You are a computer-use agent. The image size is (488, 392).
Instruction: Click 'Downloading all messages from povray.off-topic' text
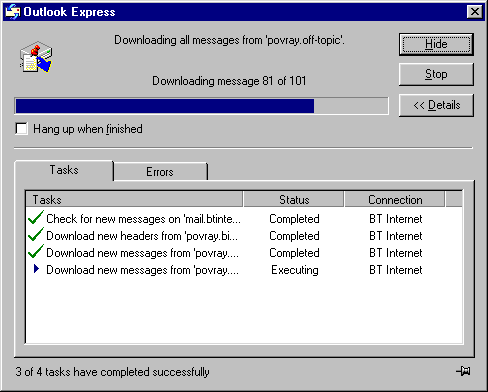click(x=229, y=40)
